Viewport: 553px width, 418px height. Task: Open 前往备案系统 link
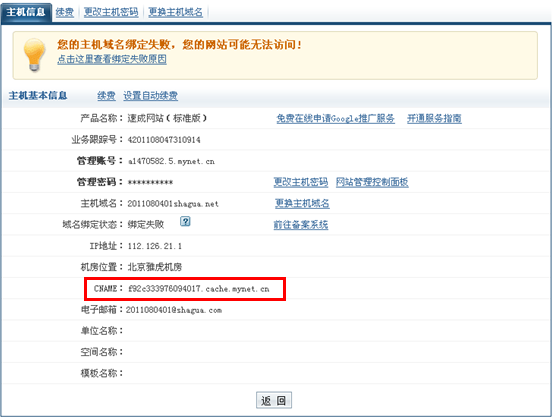coord(301,225)
